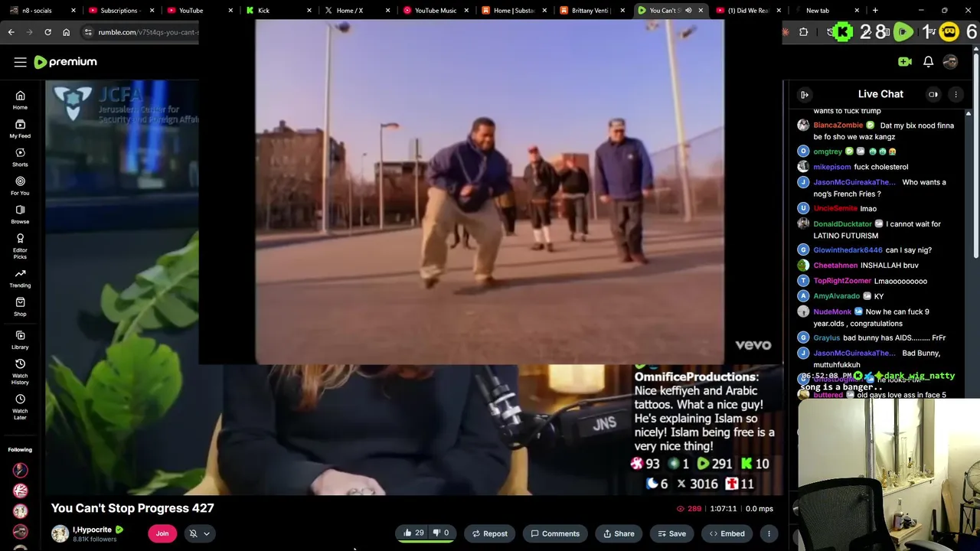Screen dimensions: 980x551
Task: Click the music video overlay
Action: click(489, 191)
